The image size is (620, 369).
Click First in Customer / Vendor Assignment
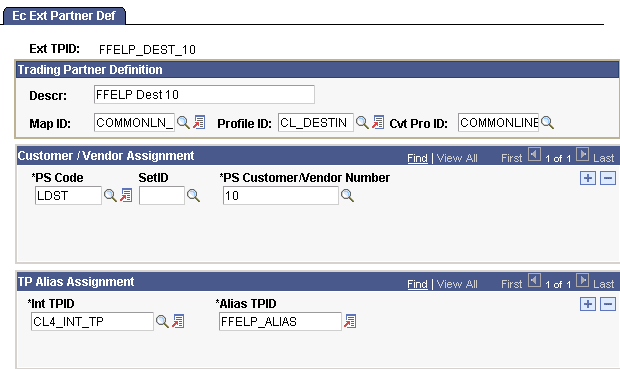coord(512,158)
